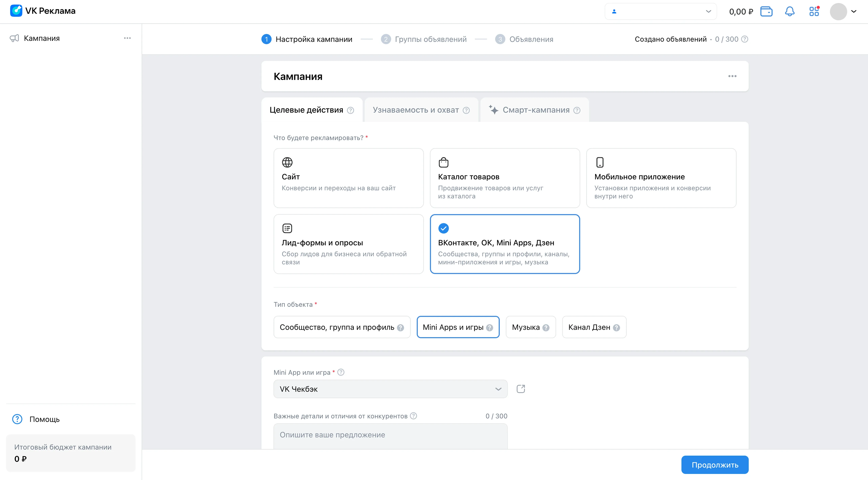
Task: Go to step Объявления
Action: pos(524,39)
